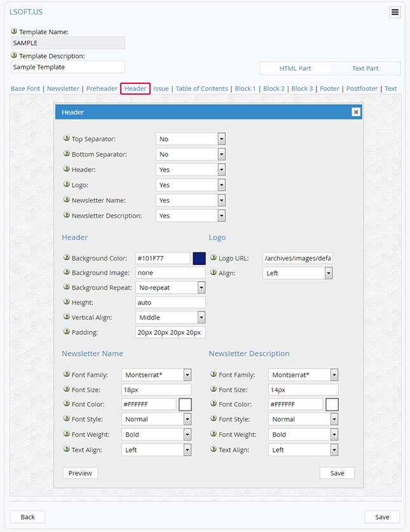Open the Top Separator dropdown

tap(191, 139)
